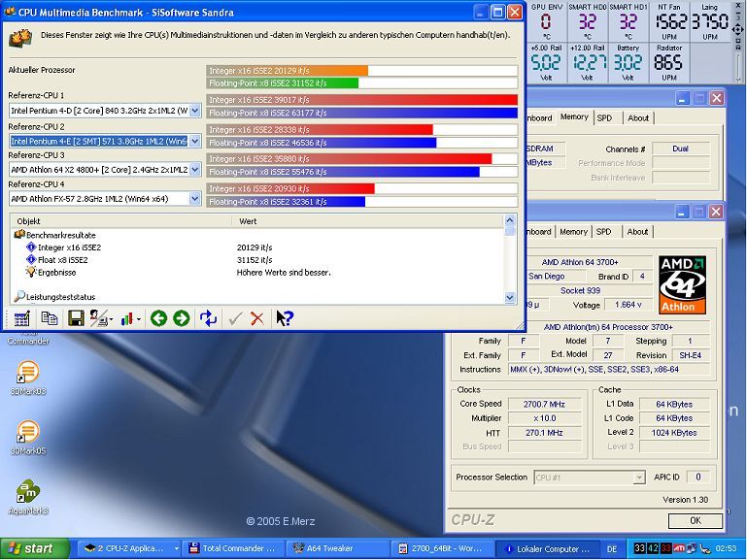Click the HTT 270.1 MHz value
Viewport: 747px width, 560px height.
[545, 433]
